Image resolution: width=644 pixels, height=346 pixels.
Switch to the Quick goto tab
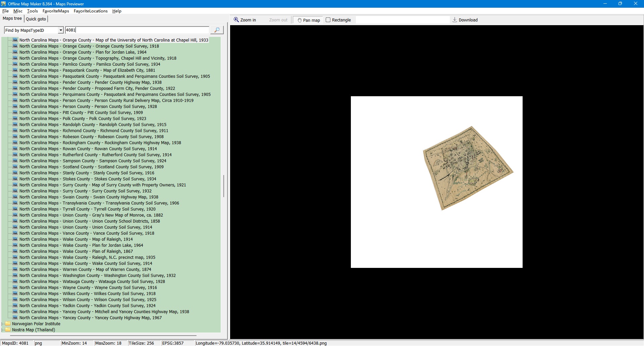(36, 19)
